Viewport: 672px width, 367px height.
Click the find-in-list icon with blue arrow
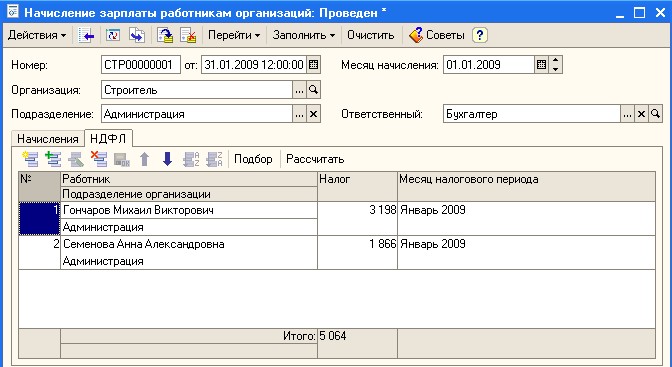(86, 35)
